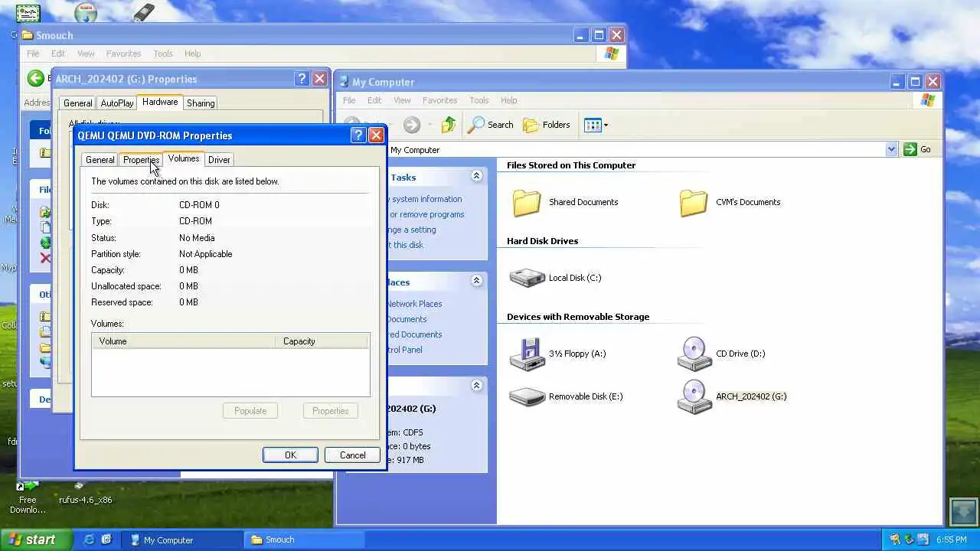Select the Volumes tab

click(x=184, y=158)
